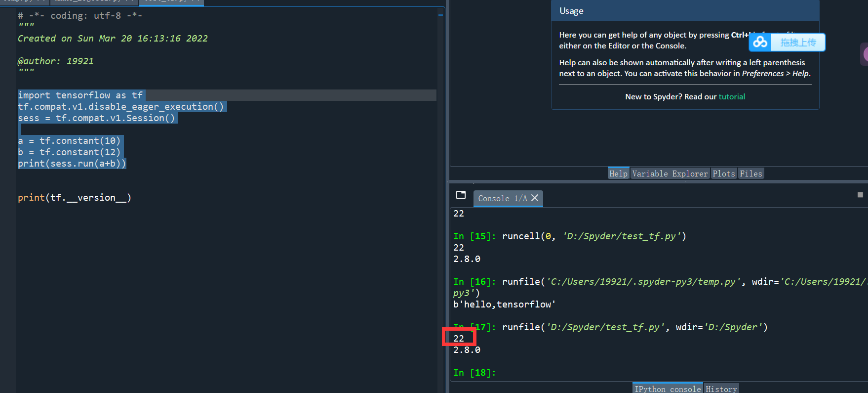The image size is (868, 393).
Task: Close the Console 1/A tab
Action: point(535,198)
